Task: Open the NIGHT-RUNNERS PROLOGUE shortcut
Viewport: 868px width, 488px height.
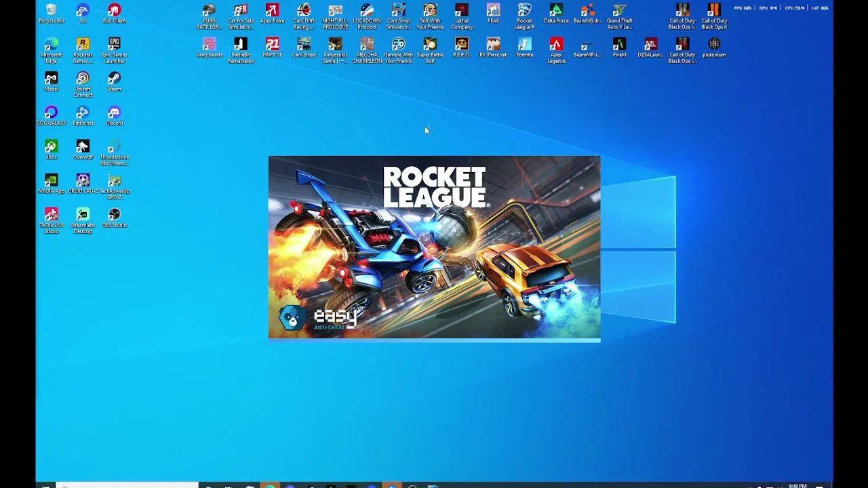Action: point(335,17)
